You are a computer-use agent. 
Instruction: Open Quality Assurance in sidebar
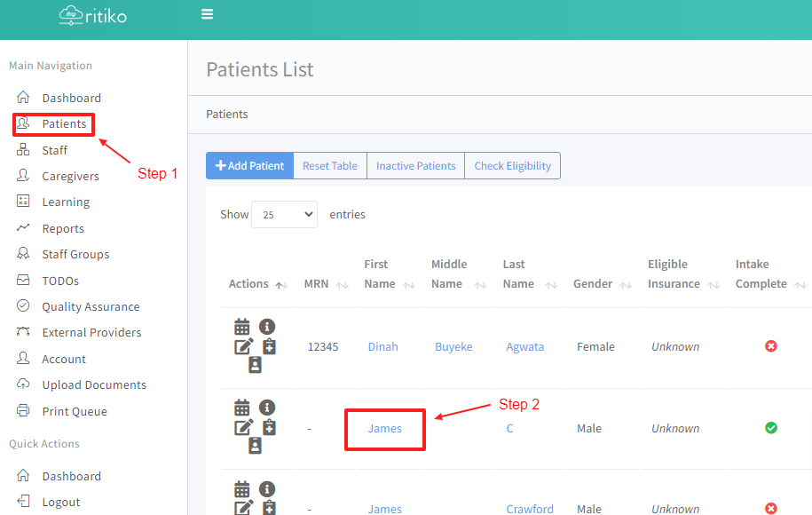[x=91, y=306]
